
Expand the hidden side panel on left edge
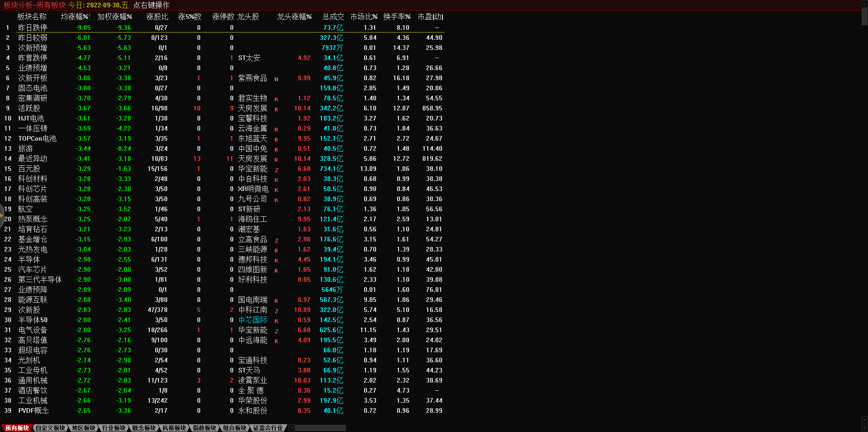[2, 215]
